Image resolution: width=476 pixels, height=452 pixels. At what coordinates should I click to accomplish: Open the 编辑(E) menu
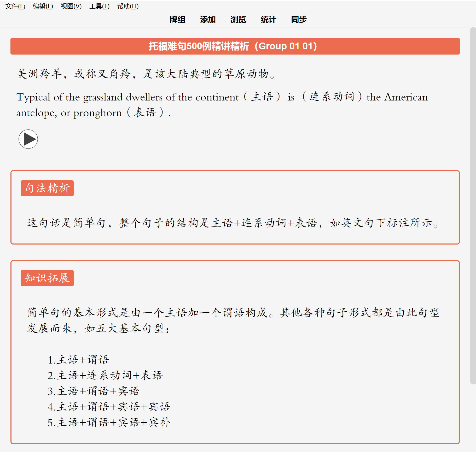tap(43, 6)
